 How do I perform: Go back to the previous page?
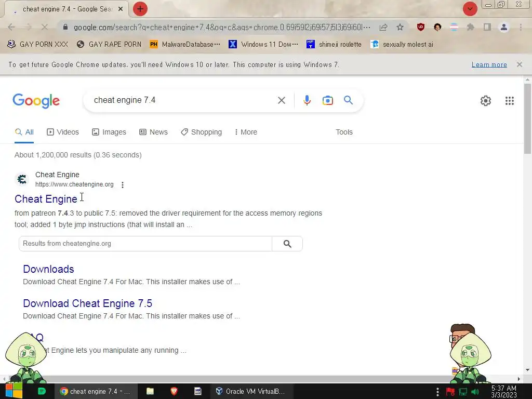[x=11, y=27]
